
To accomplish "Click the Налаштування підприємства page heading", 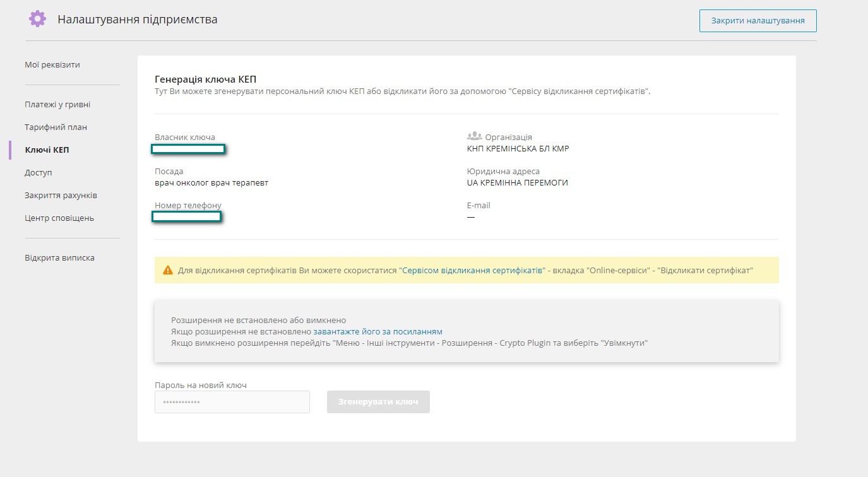I will pos(138,20).
